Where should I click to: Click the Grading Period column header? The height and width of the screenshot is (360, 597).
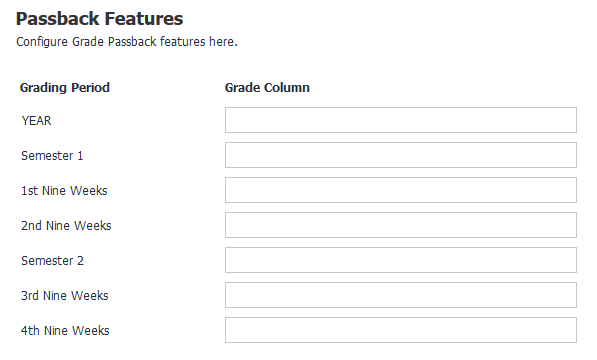[65, 88]
